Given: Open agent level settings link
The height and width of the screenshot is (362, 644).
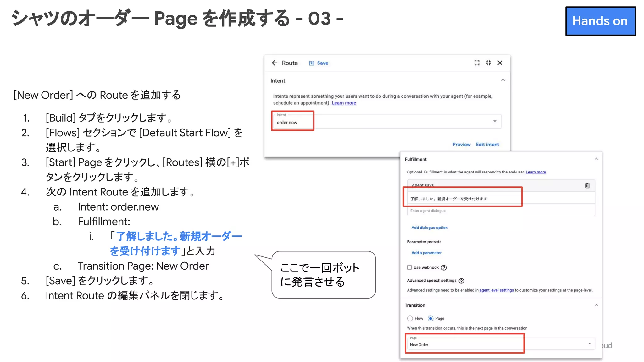Looking at the screenshot, I should point(497,290).
